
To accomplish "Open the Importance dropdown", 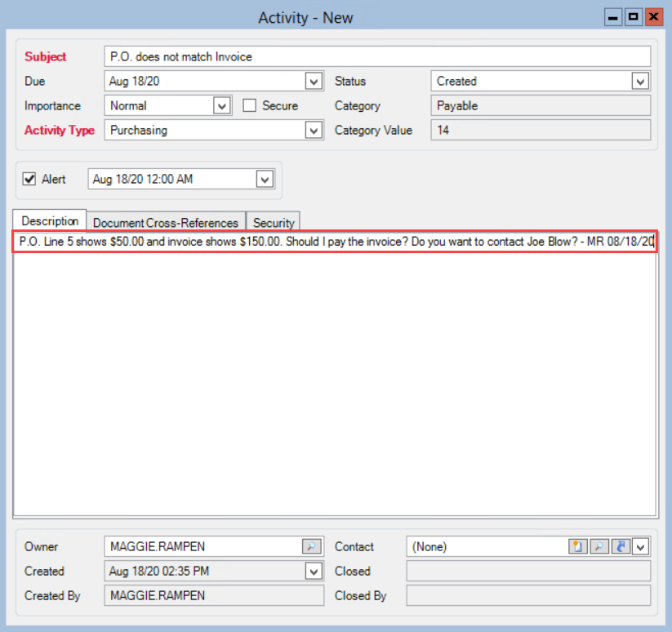I will [222, 106].
